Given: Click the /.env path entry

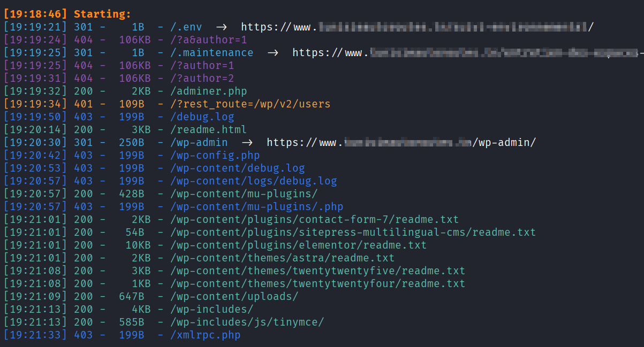Looking at the screenshot, I should click(186, 27).
